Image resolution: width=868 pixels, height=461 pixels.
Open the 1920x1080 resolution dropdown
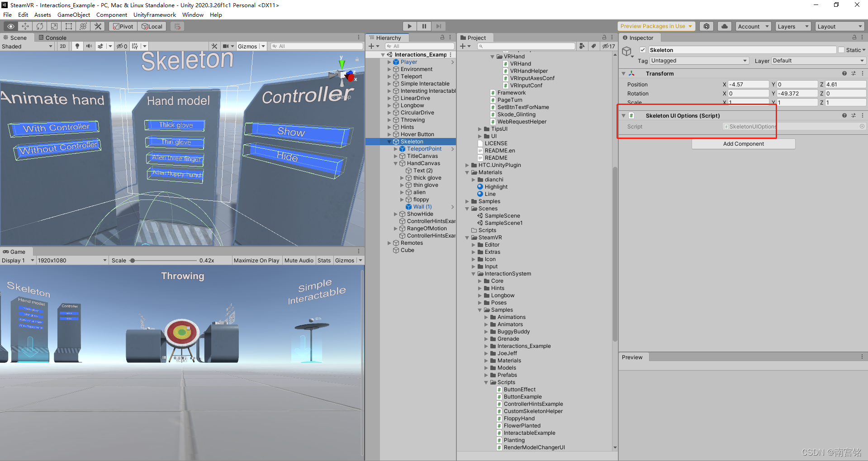[x=72, y=261]
